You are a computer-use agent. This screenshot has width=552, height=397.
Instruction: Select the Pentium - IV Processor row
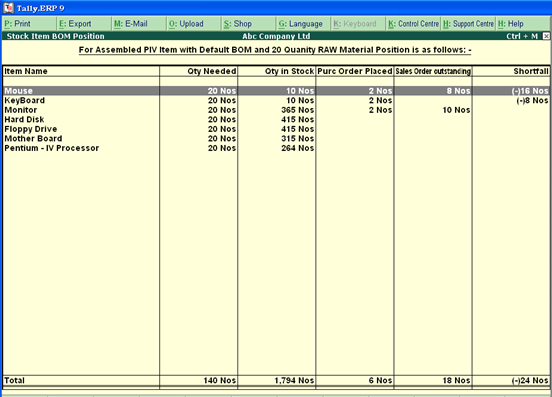276,148
